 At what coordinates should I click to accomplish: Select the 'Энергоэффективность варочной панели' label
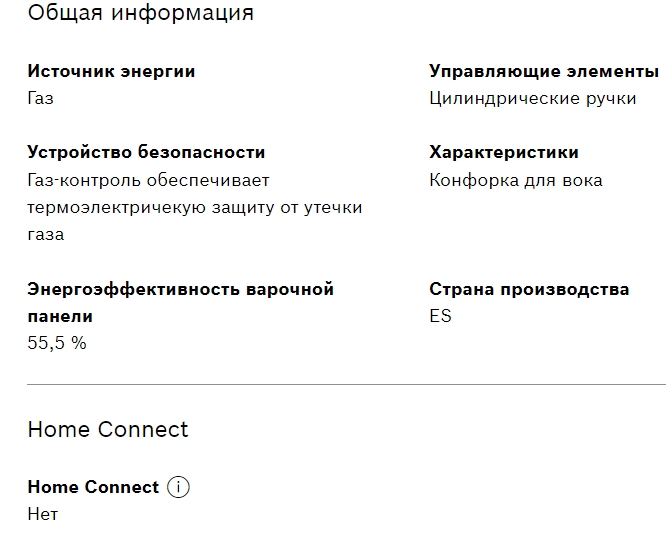180,289
